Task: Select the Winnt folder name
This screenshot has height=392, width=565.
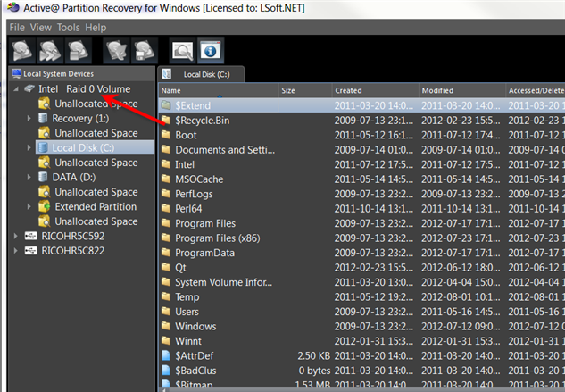Action: (188, 341)
